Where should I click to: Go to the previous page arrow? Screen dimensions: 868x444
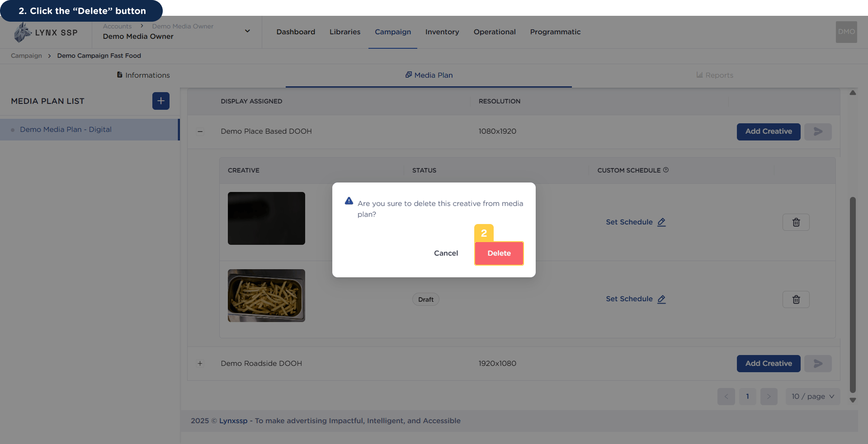[726, 397]
